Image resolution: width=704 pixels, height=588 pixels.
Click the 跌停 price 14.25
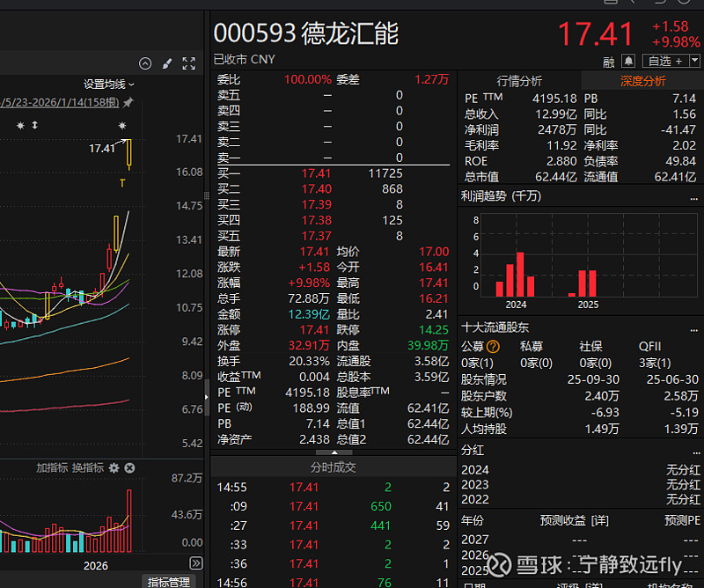[433, 330]
